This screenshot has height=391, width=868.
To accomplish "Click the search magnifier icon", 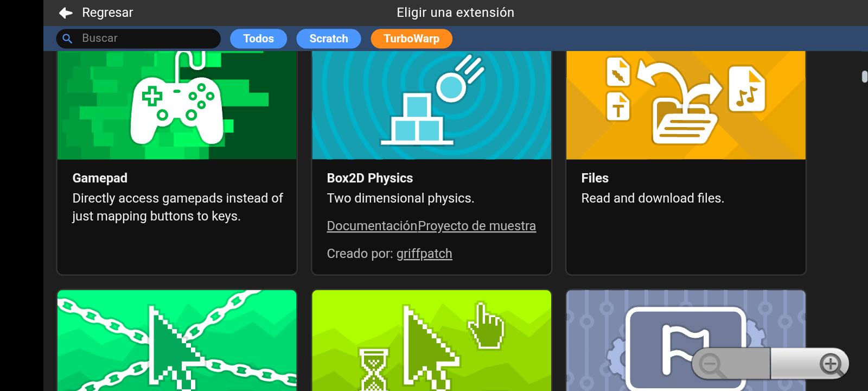I will coord(68,39).
